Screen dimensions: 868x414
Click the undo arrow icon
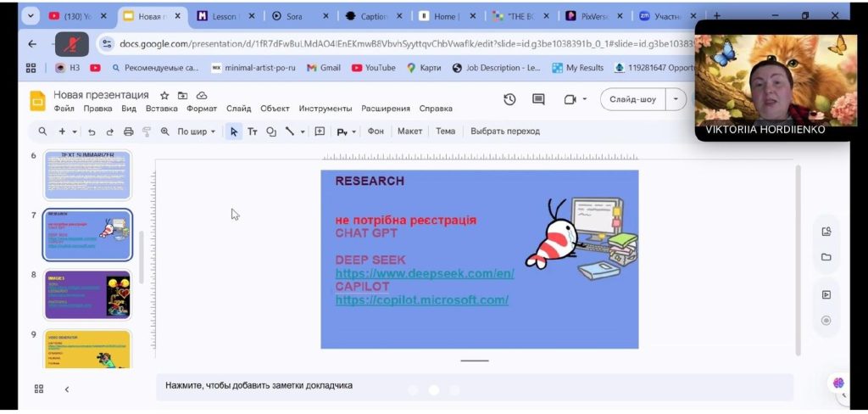tap(92, 131)
